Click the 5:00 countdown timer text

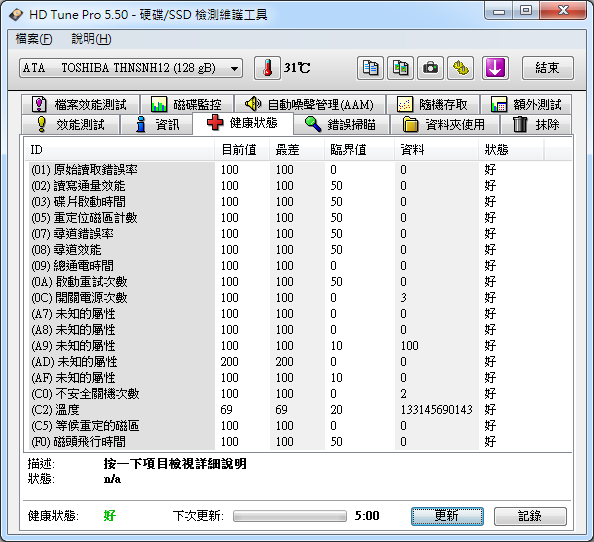point(367,516)
